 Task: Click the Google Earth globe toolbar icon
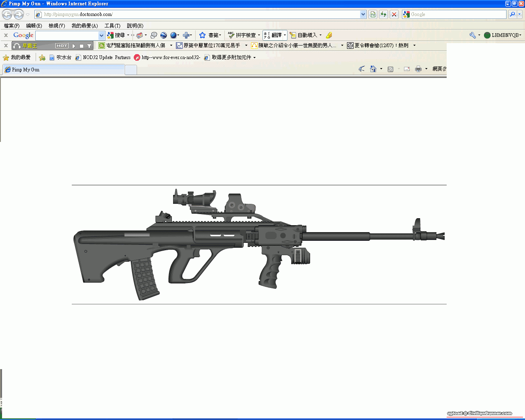[173, 35]
